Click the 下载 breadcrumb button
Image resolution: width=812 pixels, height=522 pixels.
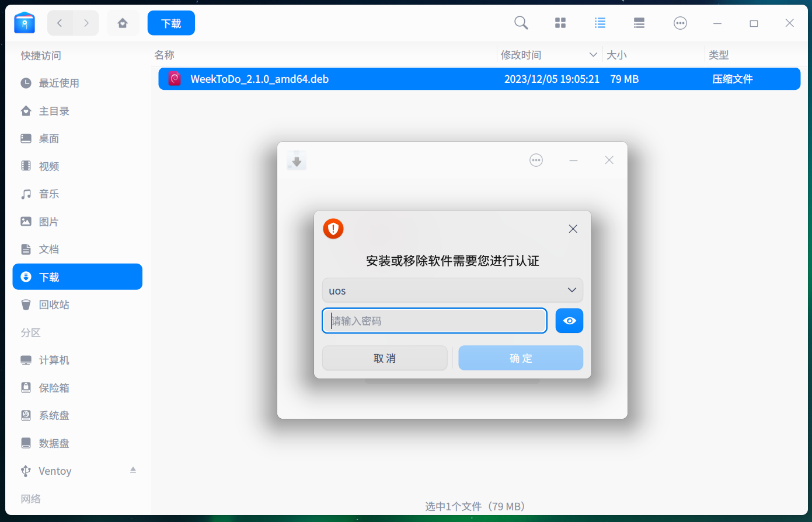click(171, 23)
